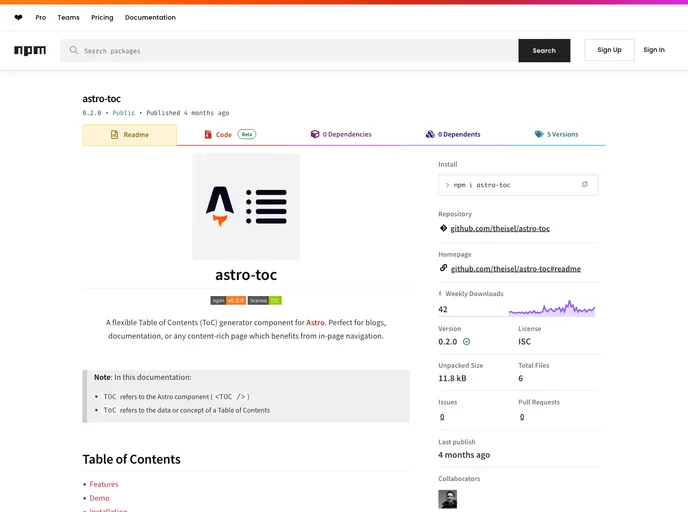Screen dimensions: 688x512
Task: Open the Pull Requests count 0 link
Action: click(x=522, y=417)
